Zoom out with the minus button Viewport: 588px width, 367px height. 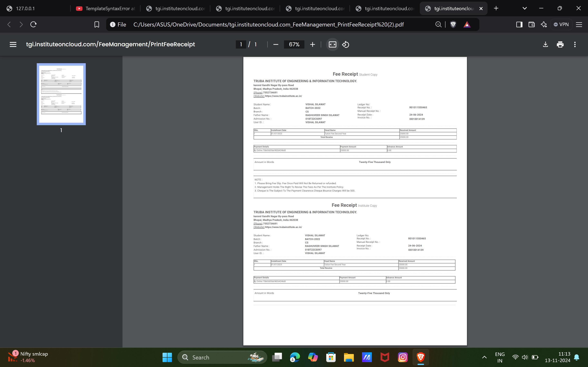[x=276, y=44]
